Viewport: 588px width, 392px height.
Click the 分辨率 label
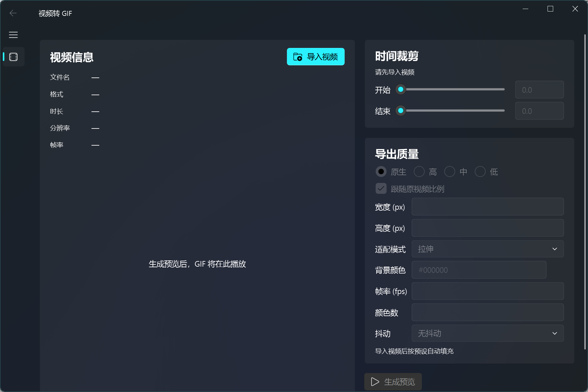pos(60,128)
